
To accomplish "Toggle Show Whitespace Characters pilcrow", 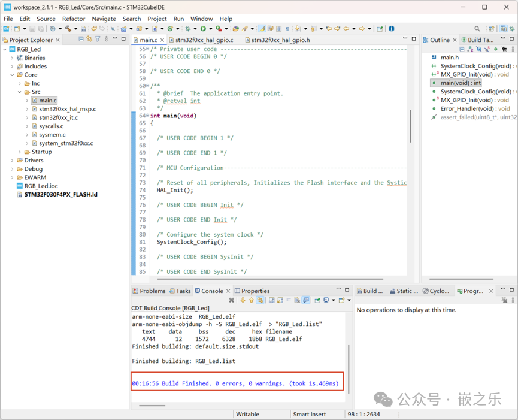I will tap(287, 28).
